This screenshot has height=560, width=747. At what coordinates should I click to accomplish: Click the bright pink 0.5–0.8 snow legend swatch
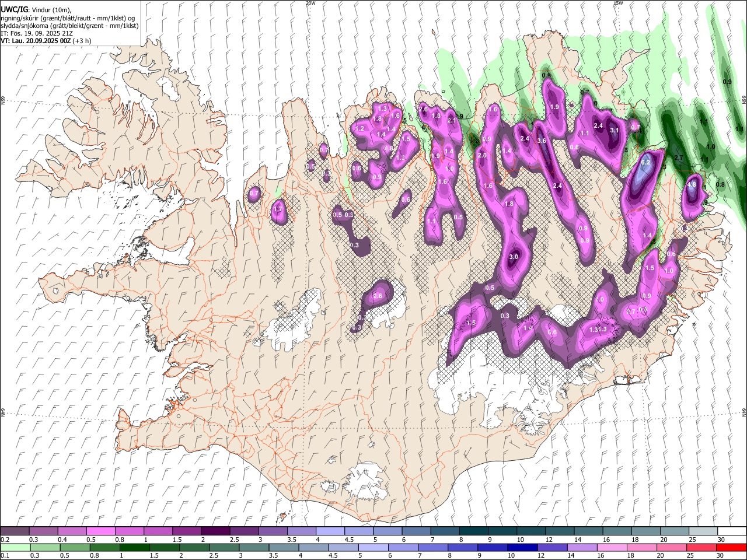[101, 531]
